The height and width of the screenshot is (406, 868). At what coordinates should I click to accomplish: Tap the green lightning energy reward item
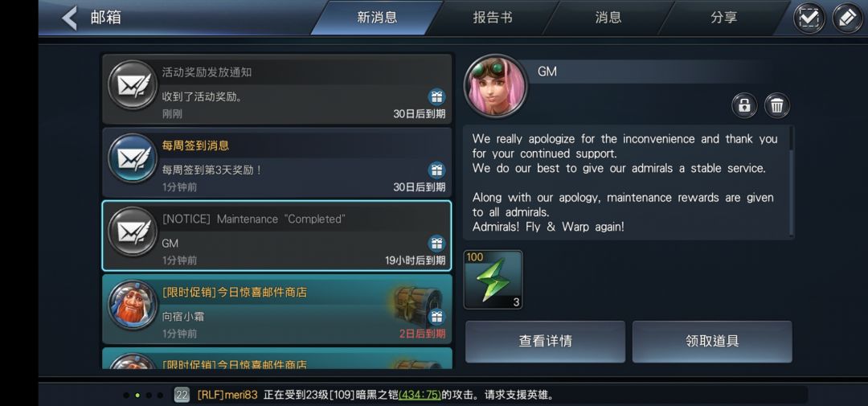point(493,280)
